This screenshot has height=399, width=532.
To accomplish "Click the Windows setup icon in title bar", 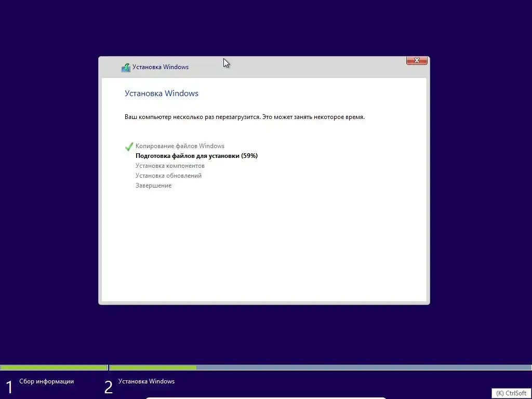I will tap(126, 67).
